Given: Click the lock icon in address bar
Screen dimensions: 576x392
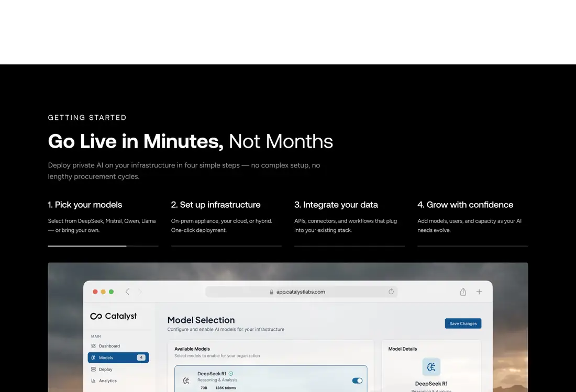Looking at the screenshot, I should coord(271,292).
